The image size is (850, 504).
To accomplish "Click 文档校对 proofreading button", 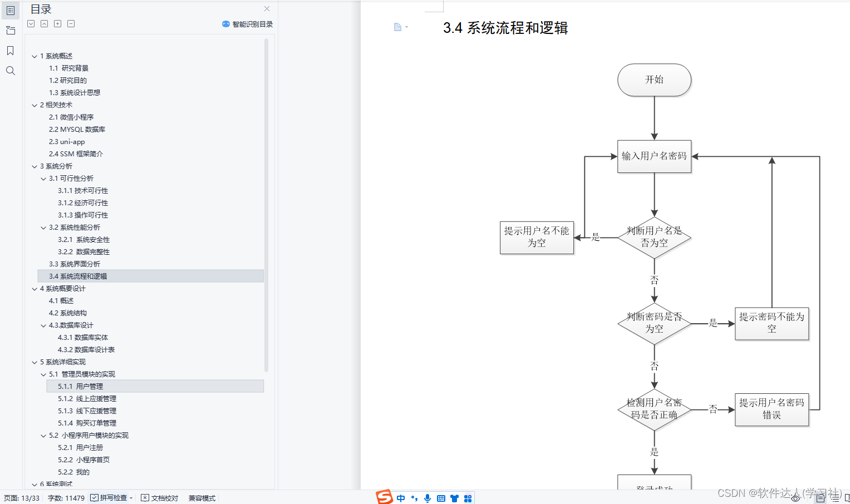I will coord(160,498).
